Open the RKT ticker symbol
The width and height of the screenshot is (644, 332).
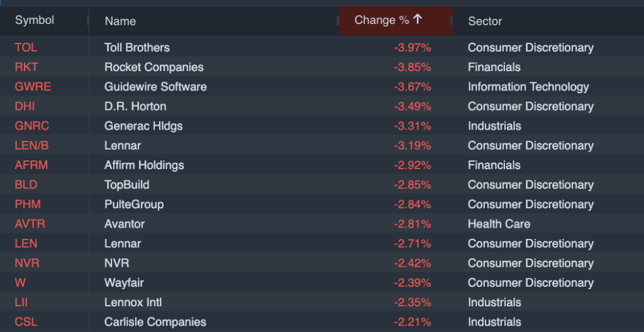click(27, 67)
